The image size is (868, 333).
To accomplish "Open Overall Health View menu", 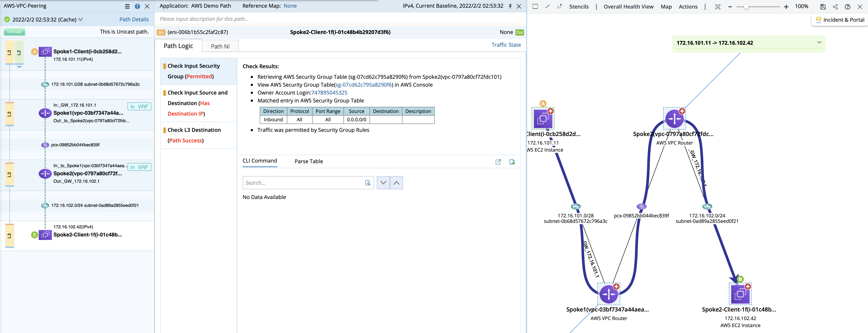I will pos(628,7).
